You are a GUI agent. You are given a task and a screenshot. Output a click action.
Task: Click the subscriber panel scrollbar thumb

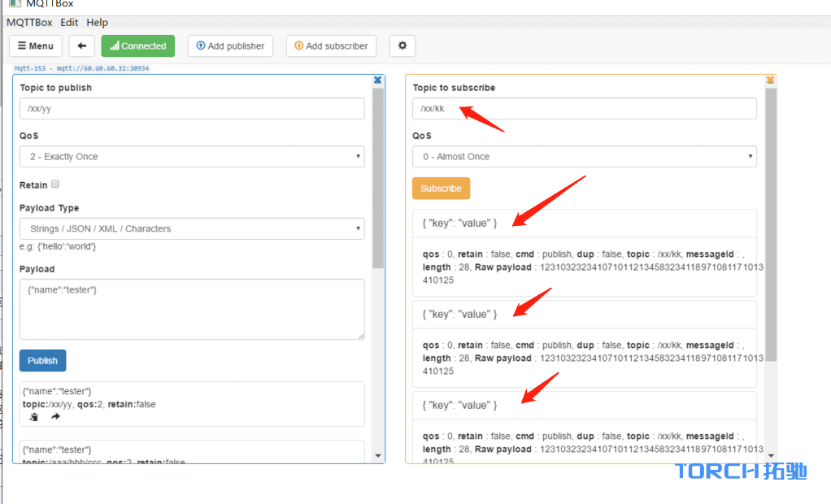click(x=771, y=224)
